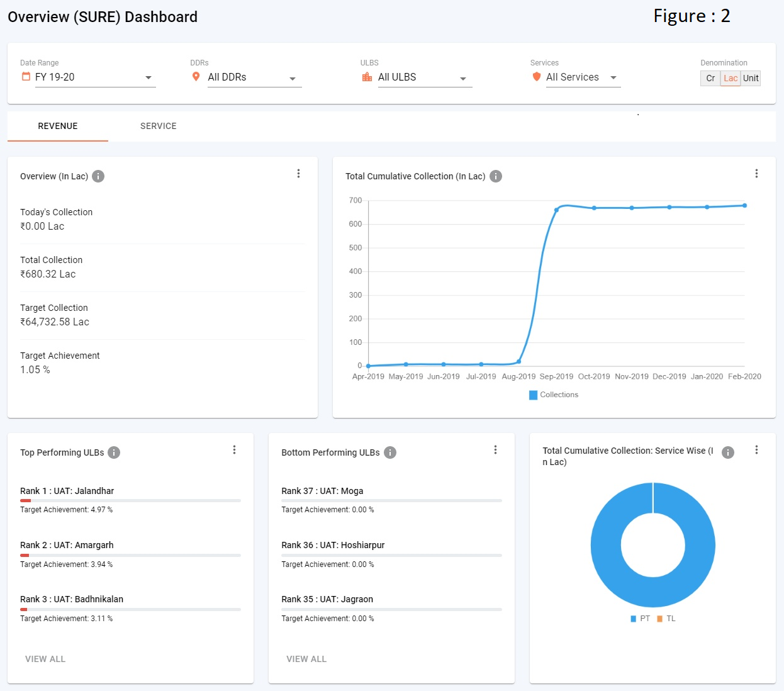Click VIEW ALL under Bottom Performing ULBs
This screenshot has width=784, height=691.
pyautogui.click(x=306, y=659)
